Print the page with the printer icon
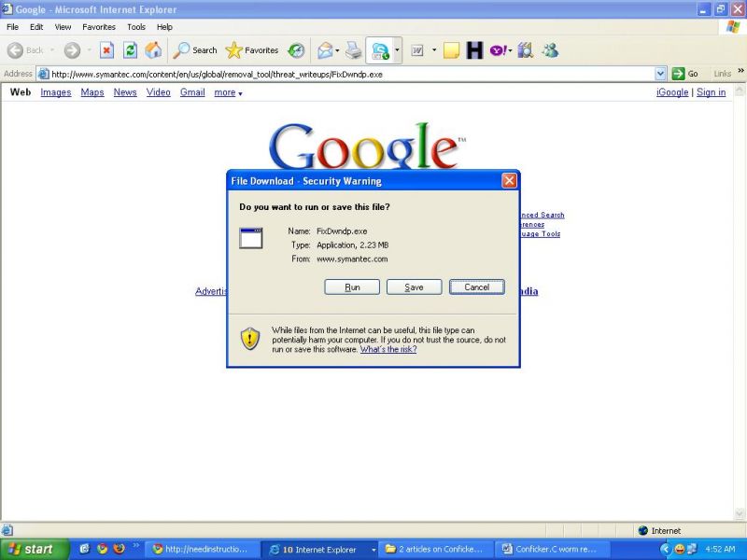The width and height of the screenshot is (747, 560). [354, 50]
